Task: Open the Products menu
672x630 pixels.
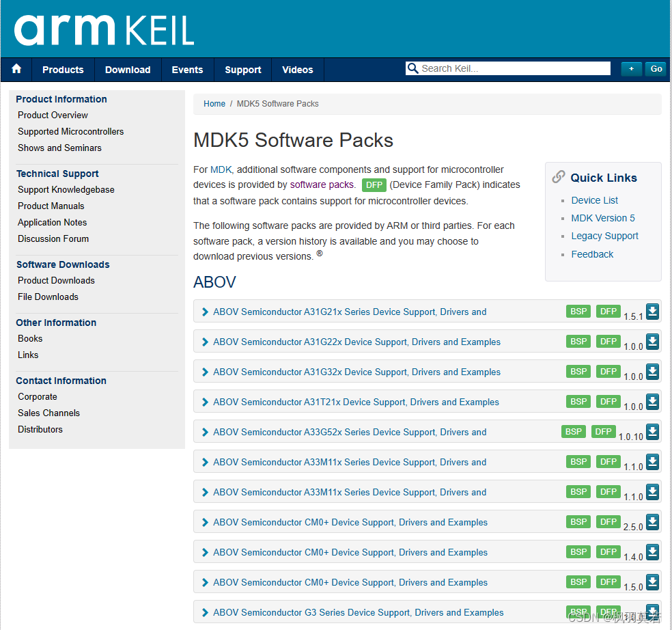Action: pyautogui.click(x=63, y=70)
